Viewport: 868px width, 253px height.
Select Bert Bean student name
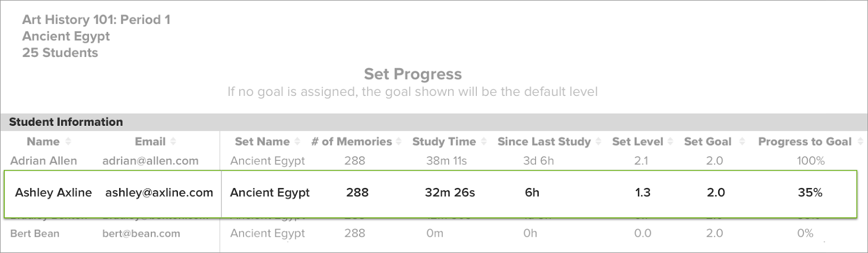coord(35,233)
